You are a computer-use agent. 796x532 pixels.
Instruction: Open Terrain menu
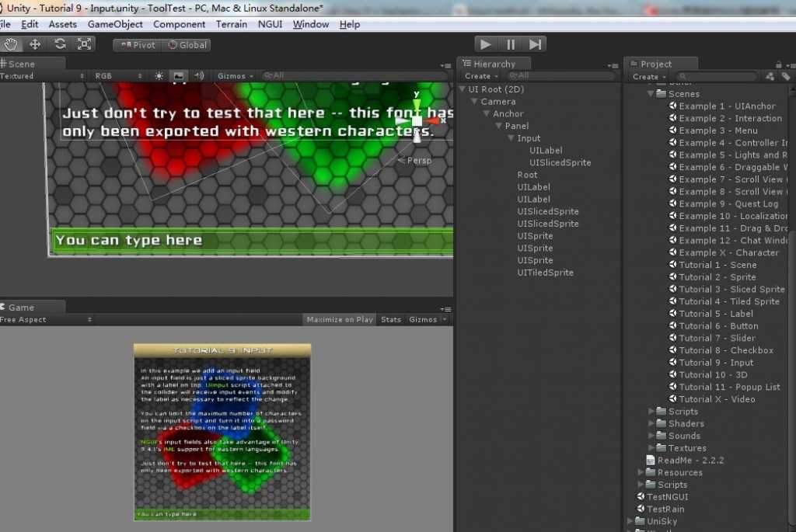(x=232, y=24)
